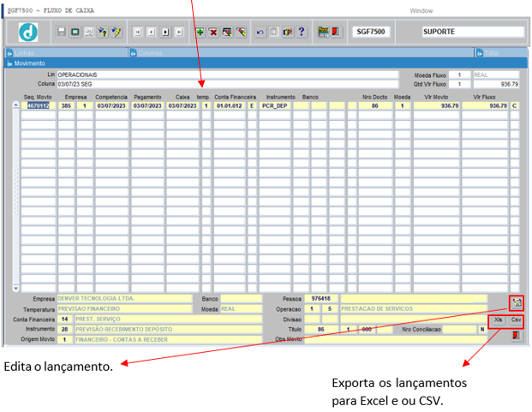Viewport: 532px width, 412px height.
Task: Click the blue undo arrow icon
Action: 260,32
